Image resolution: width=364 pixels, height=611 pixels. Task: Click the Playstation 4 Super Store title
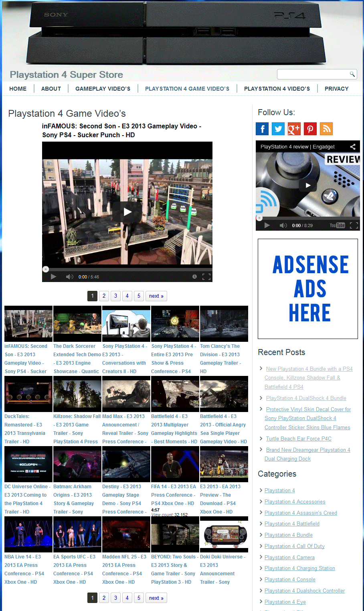[67, 75]
